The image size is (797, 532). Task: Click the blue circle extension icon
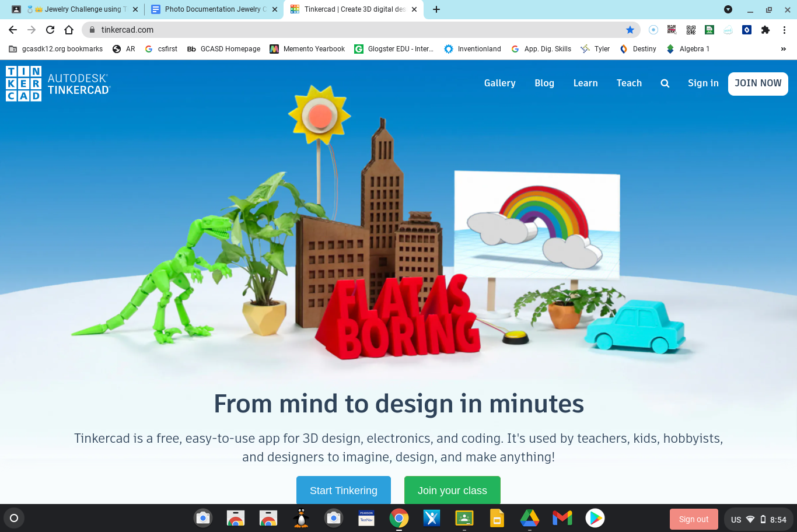click(x=653, y=30)
